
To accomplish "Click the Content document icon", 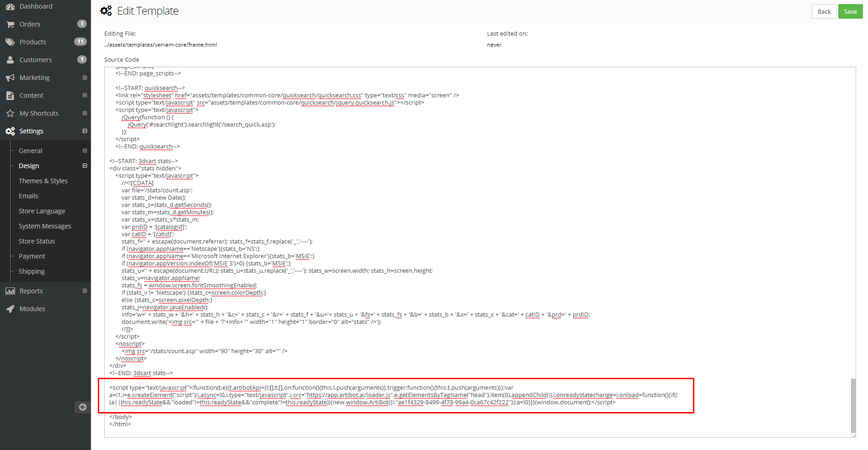I will 10,95.
